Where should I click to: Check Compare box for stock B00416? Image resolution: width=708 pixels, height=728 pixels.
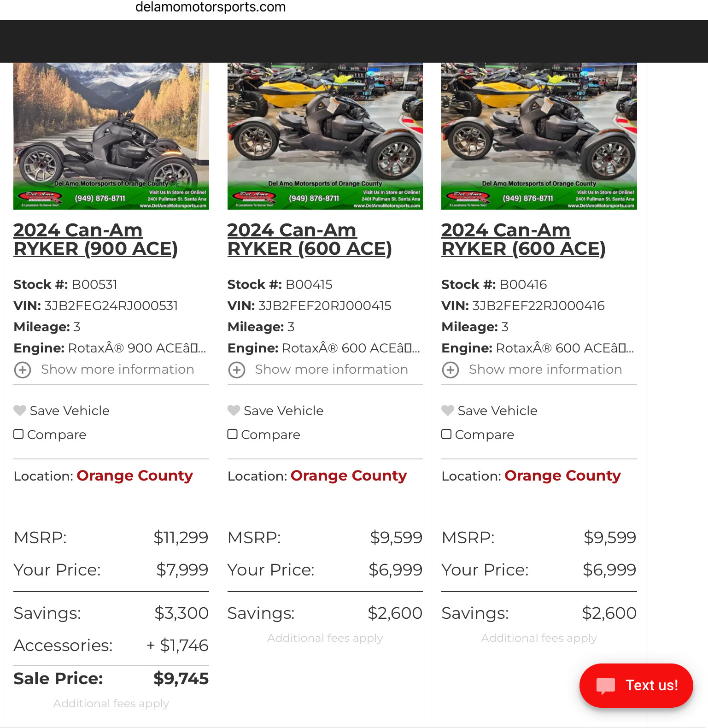click(x=446, y=434)
